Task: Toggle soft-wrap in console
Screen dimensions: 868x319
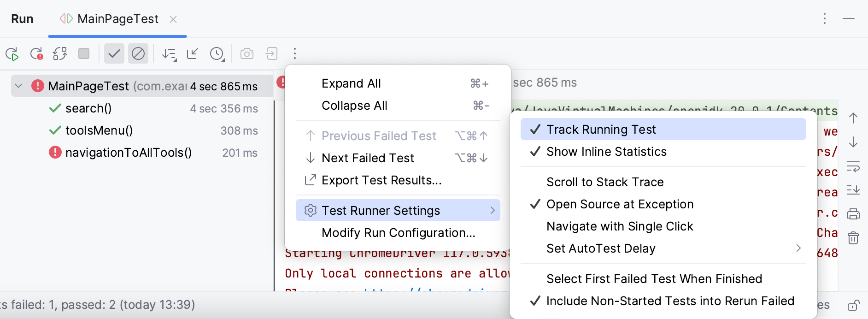Action: (x=853, y=166)
